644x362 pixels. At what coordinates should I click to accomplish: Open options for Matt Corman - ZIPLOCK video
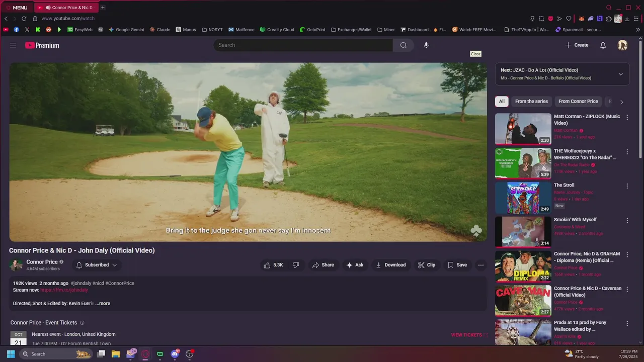(627, 117)
